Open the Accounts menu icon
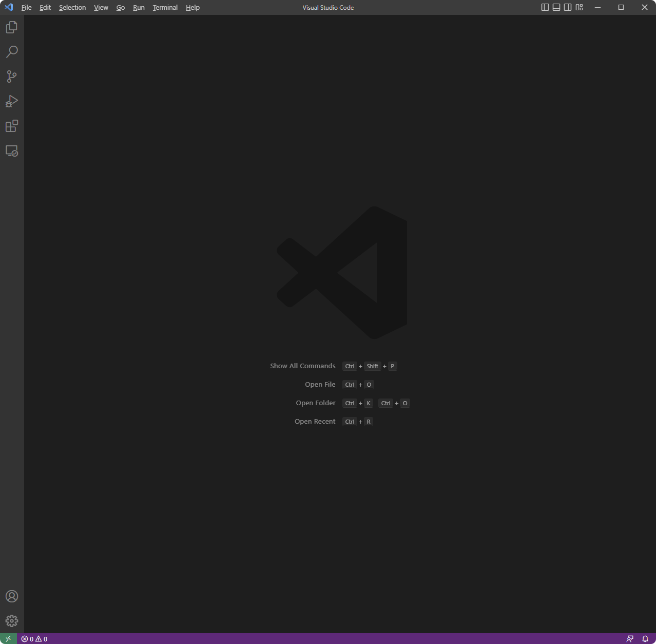Image resolution: width=656 pixels, height=644 pixels. (12, 596)
